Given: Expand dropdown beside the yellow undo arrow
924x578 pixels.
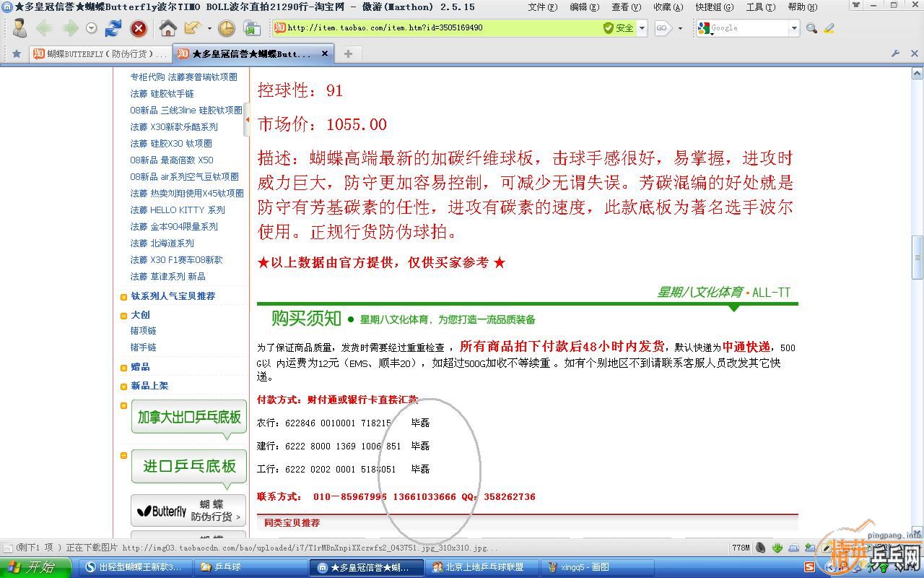Looking at the screenshot, I should pos(209,27).
